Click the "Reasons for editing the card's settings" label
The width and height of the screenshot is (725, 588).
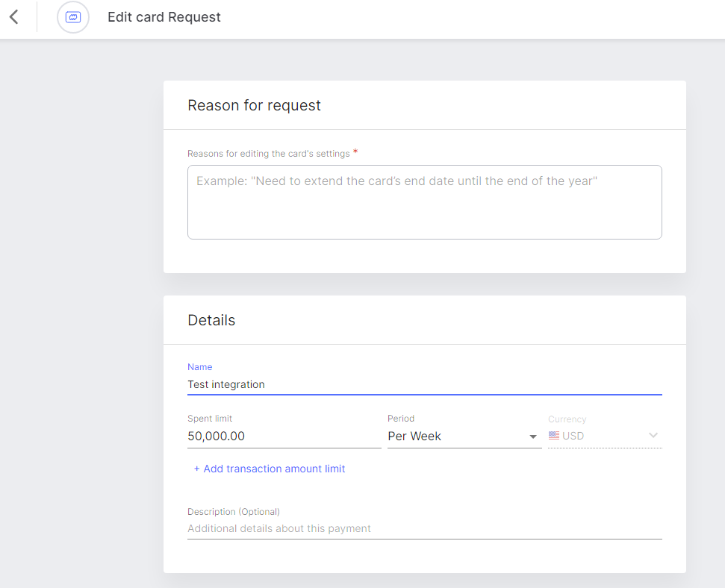point(268,154)
